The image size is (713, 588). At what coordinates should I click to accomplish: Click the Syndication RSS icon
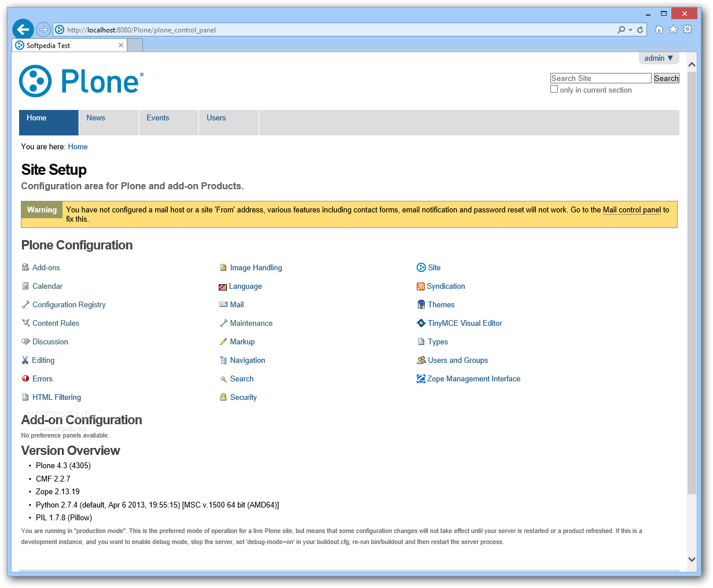point(421,286)
